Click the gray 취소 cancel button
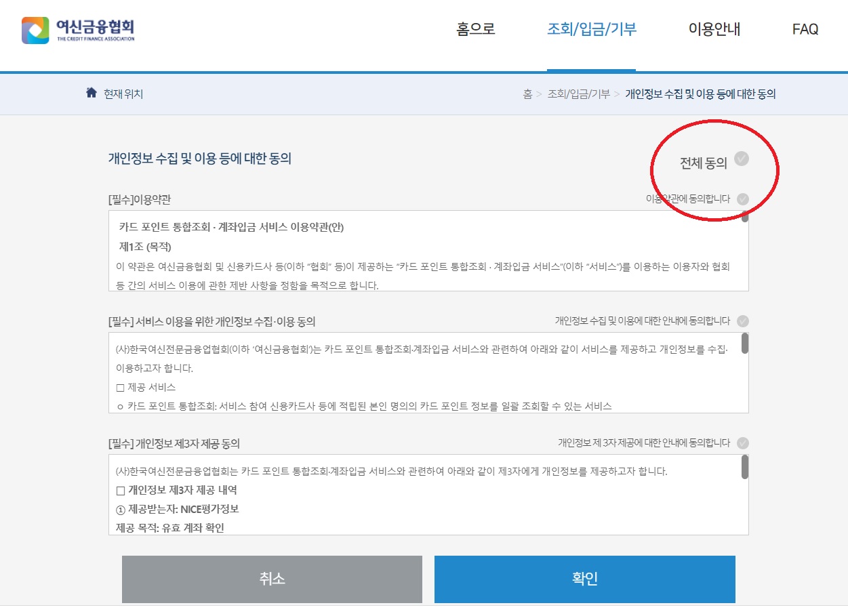Image resolution: width=848 pixels, height=616 pixels. (x=272, y=579)
